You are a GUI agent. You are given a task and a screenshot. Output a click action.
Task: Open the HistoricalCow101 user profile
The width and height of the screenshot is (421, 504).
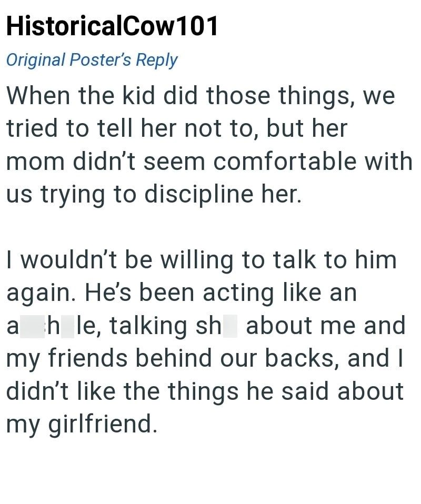(112, 26)
